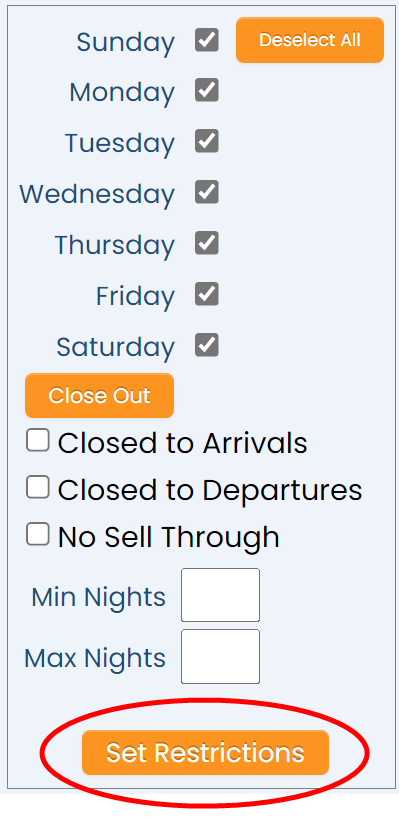Disable the Friday checkbox
The width and height of the screenshot is (399, 817).
tap(207, 295)
